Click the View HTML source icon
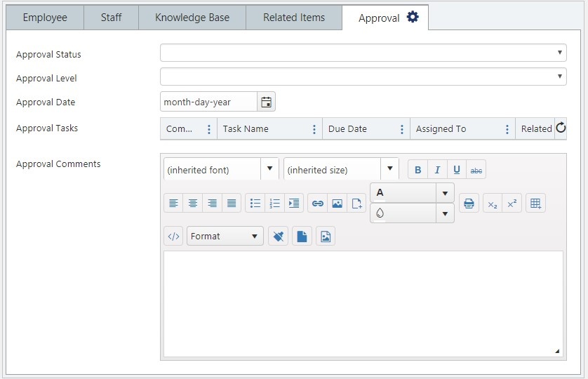Image resolution: width=588 pixels, height=379 pixels. [x=173, y=236]
